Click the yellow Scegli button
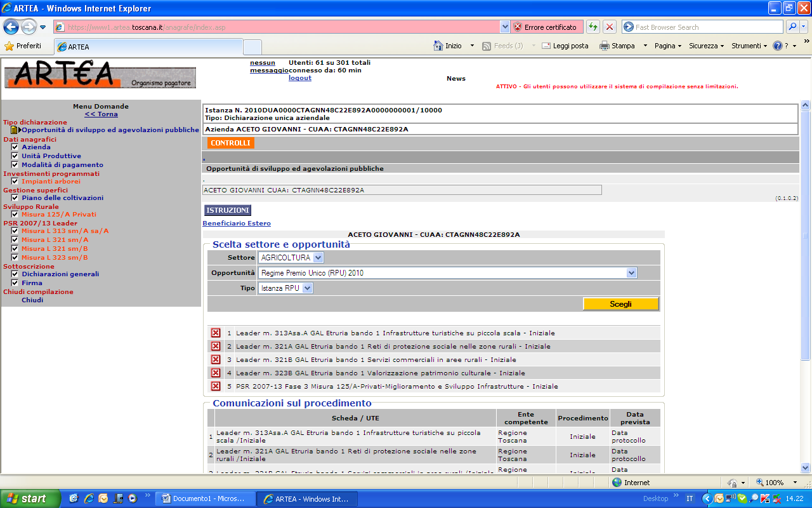Image resolution: width=812 pixels, height=508 pixels. coord(620,304)
